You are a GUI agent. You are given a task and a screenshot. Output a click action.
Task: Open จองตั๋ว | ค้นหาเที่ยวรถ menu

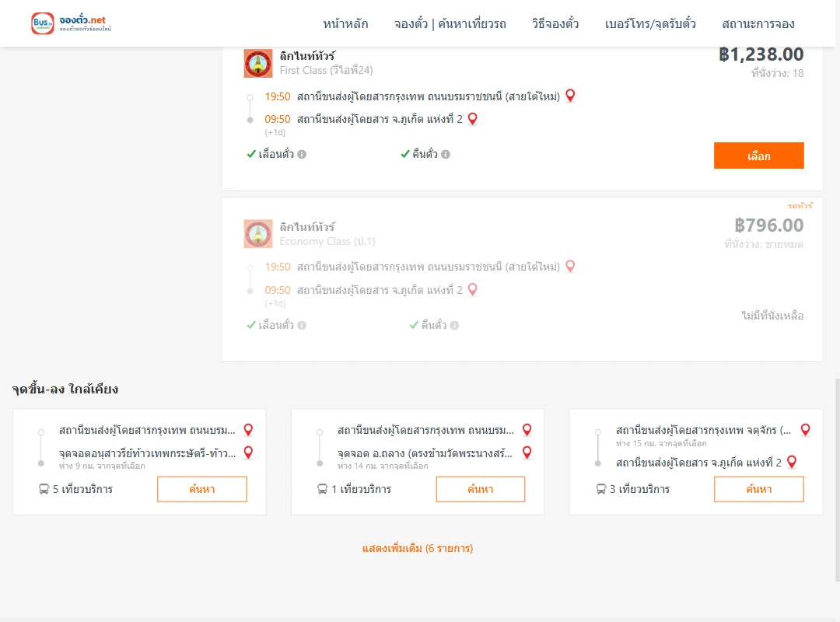coord(450,23)
